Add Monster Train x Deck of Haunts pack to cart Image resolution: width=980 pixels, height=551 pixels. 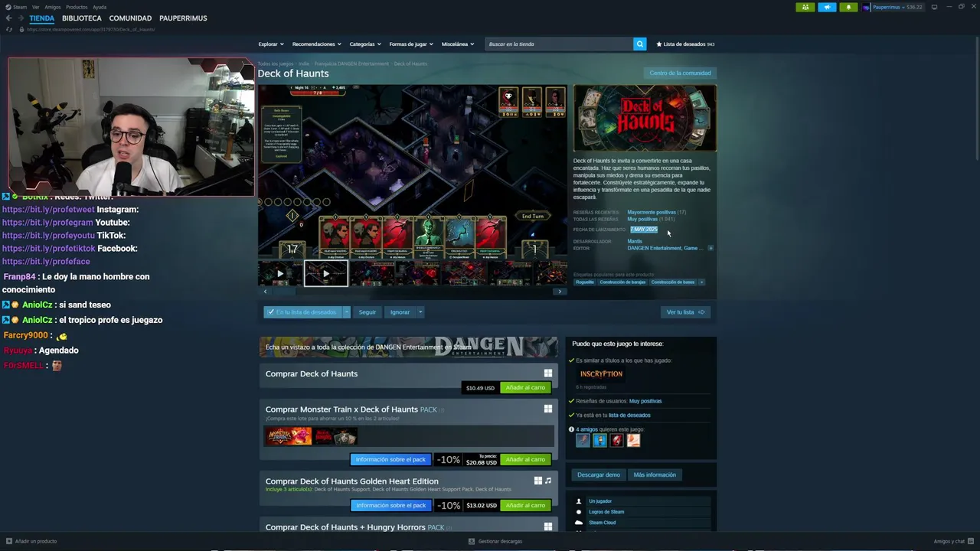point(525,460)
